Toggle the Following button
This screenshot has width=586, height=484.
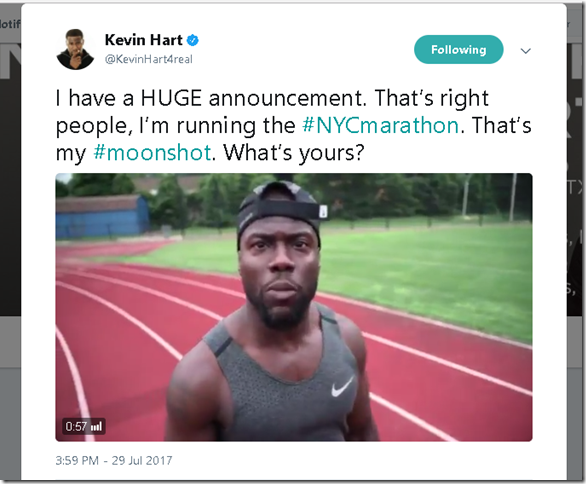[459, 50]
